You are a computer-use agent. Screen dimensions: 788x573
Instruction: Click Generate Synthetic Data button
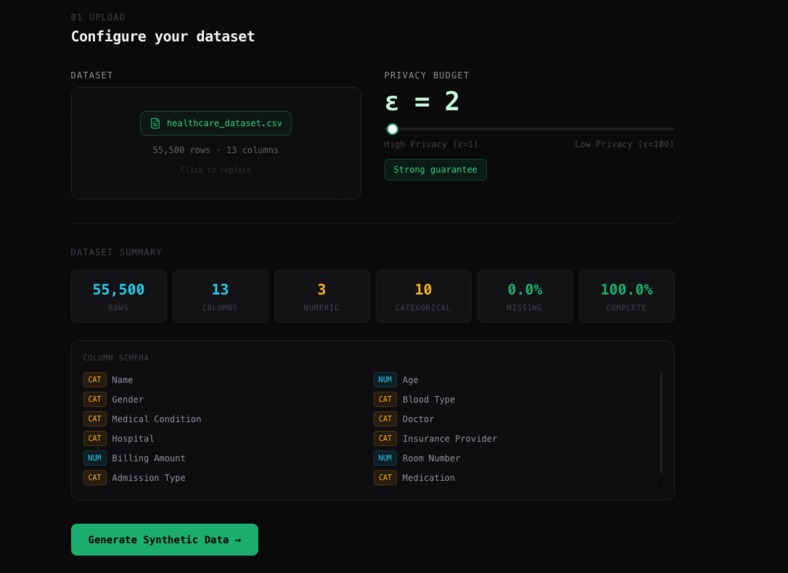coord(164,540)
